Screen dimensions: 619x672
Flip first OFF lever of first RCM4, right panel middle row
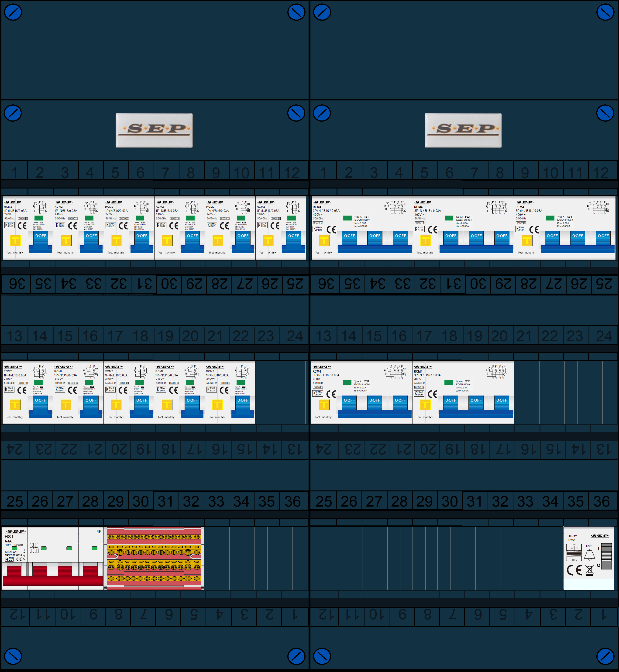tap(349, 403)
